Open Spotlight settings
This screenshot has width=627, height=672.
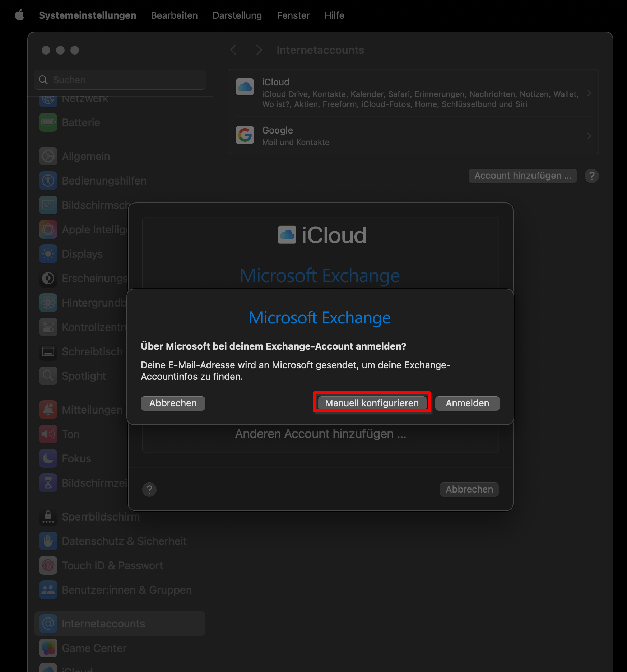82,376
